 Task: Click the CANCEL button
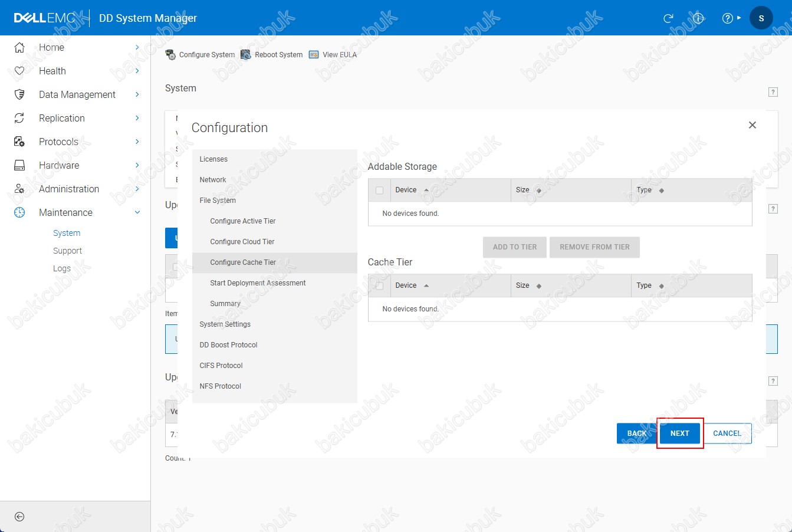tap(727, 434)
